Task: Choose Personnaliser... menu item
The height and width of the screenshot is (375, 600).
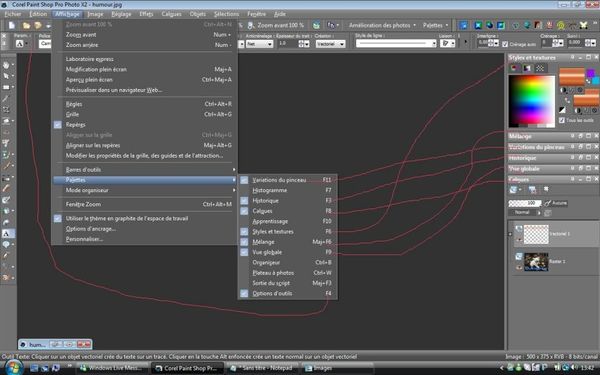Action: click(145, 239)
